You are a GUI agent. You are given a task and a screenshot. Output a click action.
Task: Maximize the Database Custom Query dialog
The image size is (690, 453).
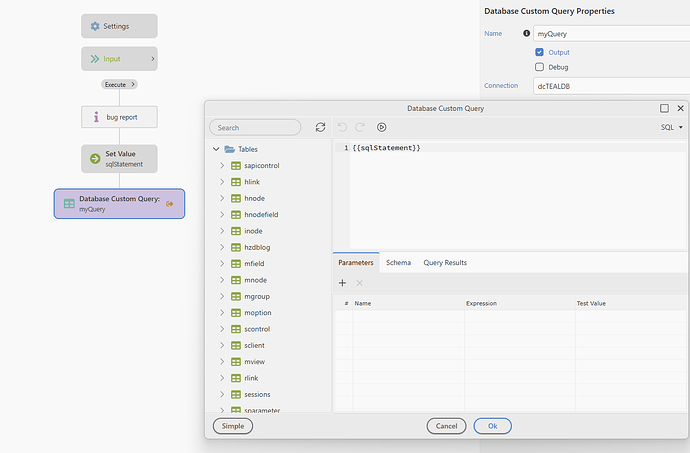pyautogui.click(x=664, y=108)
